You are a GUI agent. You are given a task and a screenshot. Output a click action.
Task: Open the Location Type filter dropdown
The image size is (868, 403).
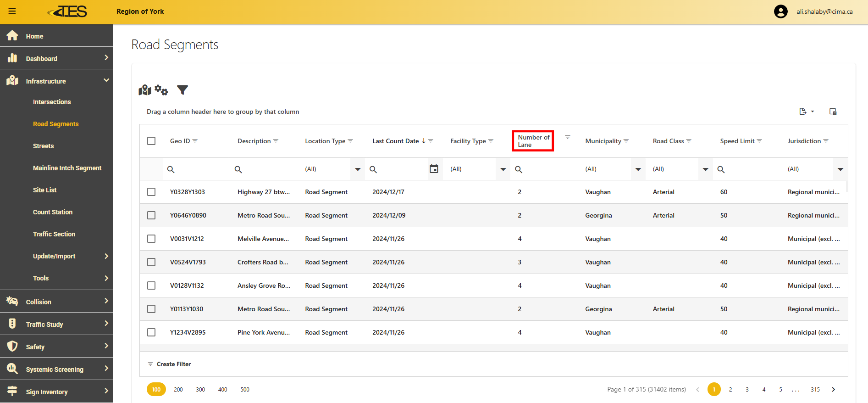pyautogui.click(x=358, y=169)
